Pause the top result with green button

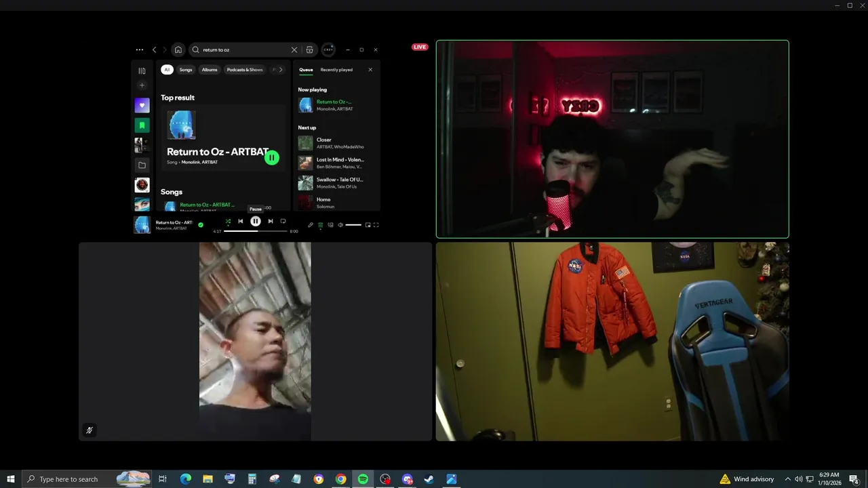point(271,158)
